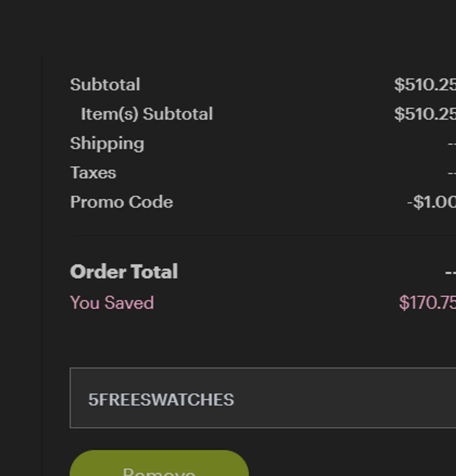Click the divider line above Order Total

point(254,236)
